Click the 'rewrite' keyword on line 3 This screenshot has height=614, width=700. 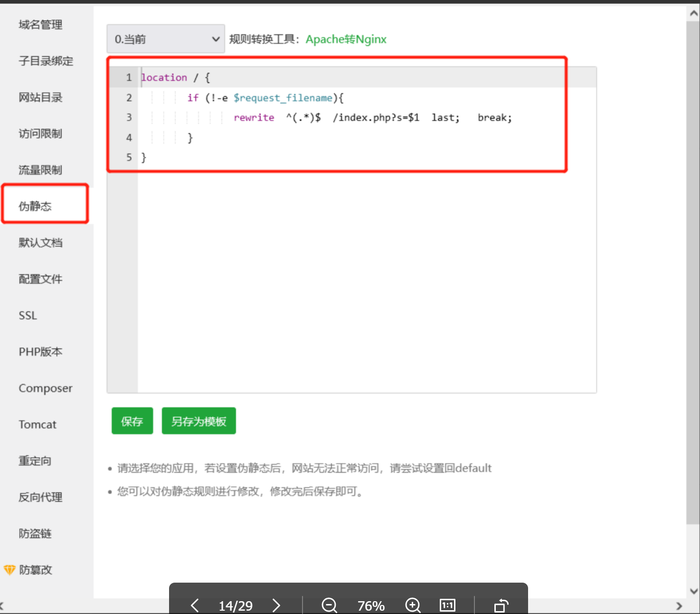click(254, 118)
